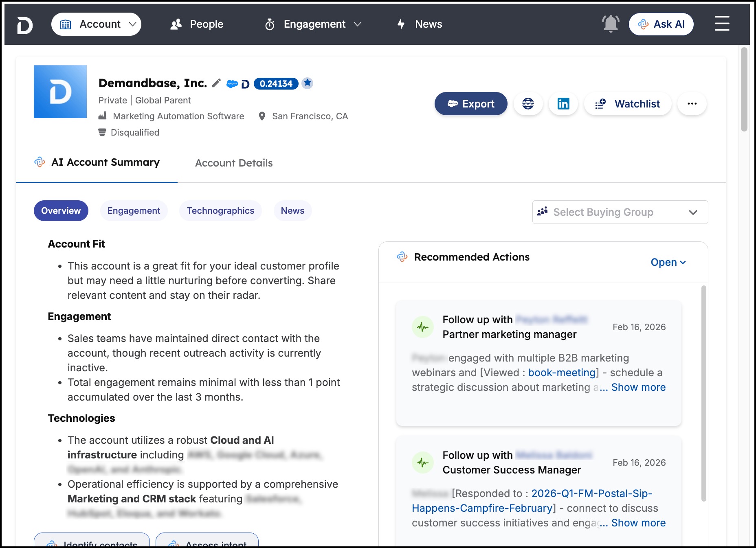756x548 pixels.
Task: Select the News summary pill
Action: pos(292,210)
